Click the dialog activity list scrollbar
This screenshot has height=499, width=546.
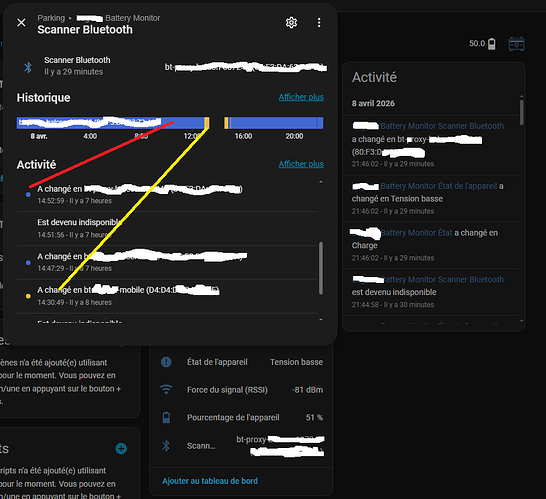coord(321,268)
